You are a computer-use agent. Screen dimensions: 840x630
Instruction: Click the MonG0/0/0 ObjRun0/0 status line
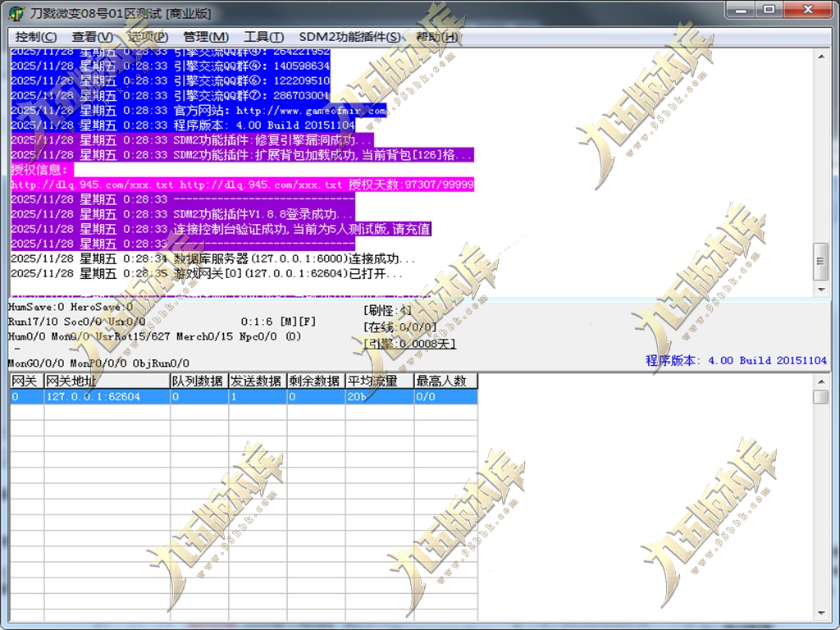coord(98,363)
